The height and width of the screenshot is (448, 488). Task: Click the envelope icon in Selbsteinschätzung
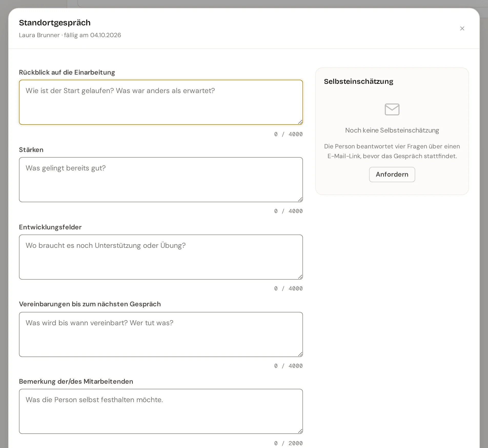[392, 109]
